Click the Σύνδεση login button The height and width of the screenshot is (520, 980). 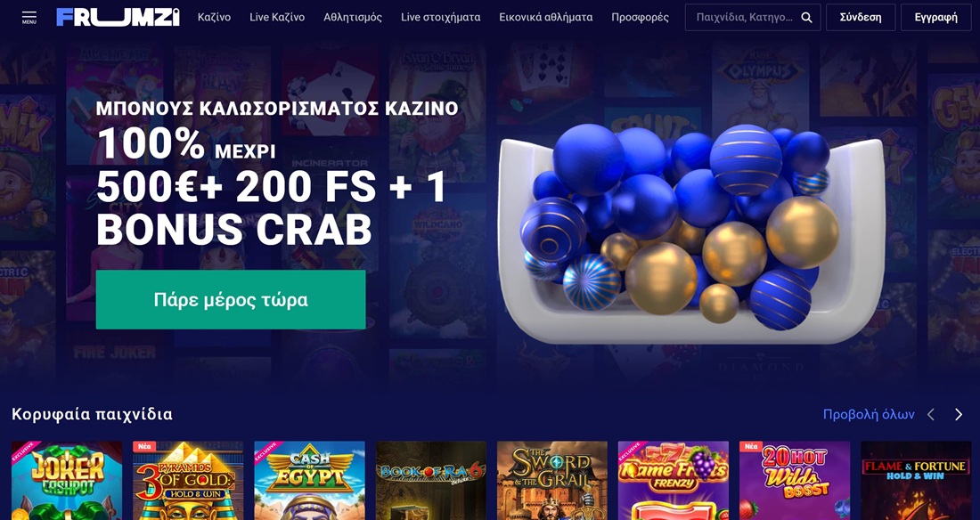(861, 18)
